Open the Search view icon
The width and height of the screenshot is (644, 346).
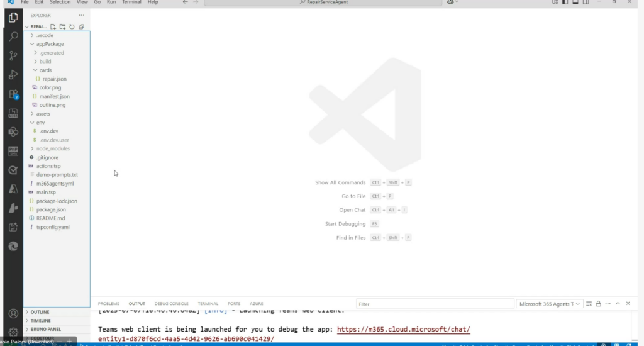point(13,36)
